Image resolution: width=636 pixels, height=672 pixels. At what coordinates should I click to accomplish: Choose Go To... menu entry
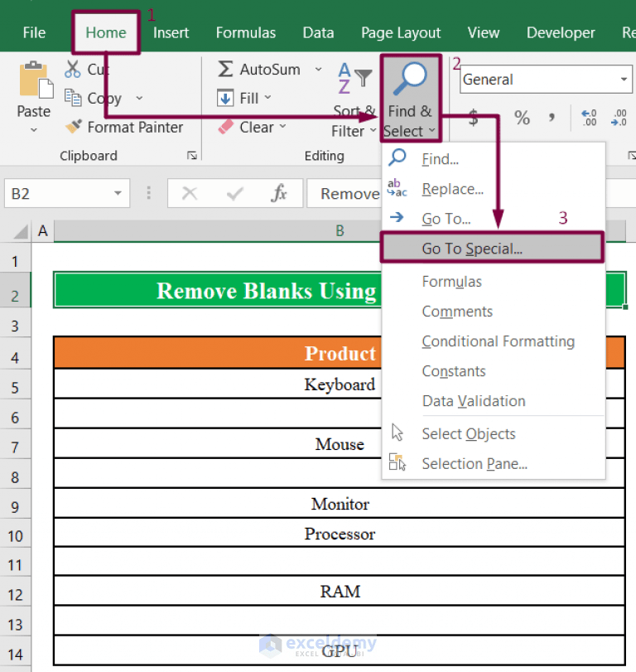coord(494,219)
